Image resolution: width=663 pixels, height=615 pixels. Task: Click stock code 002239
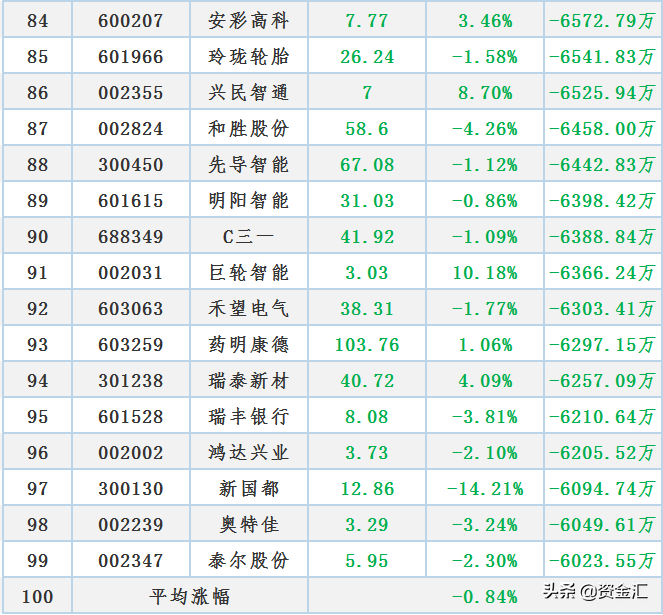[131, 524]
